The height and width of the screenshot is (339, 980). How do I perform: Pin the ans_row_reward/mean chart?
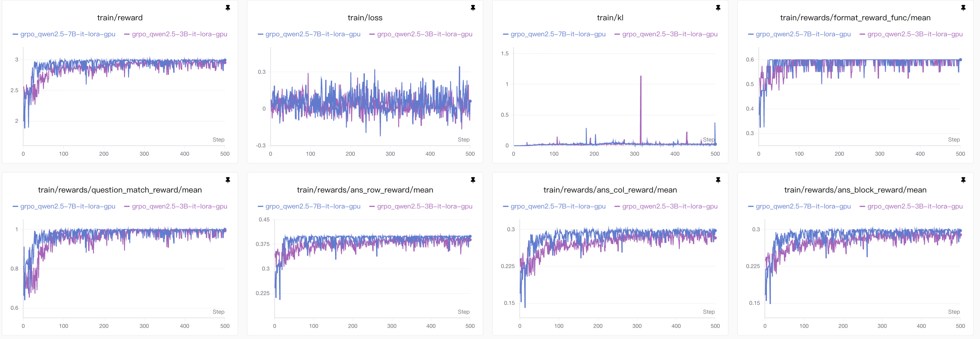[473, 180]
